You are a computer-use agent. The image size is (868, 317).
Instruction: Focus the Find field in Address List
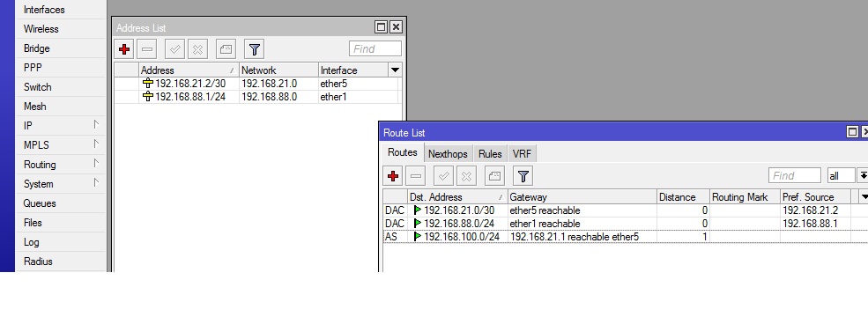tap(375, 48)
